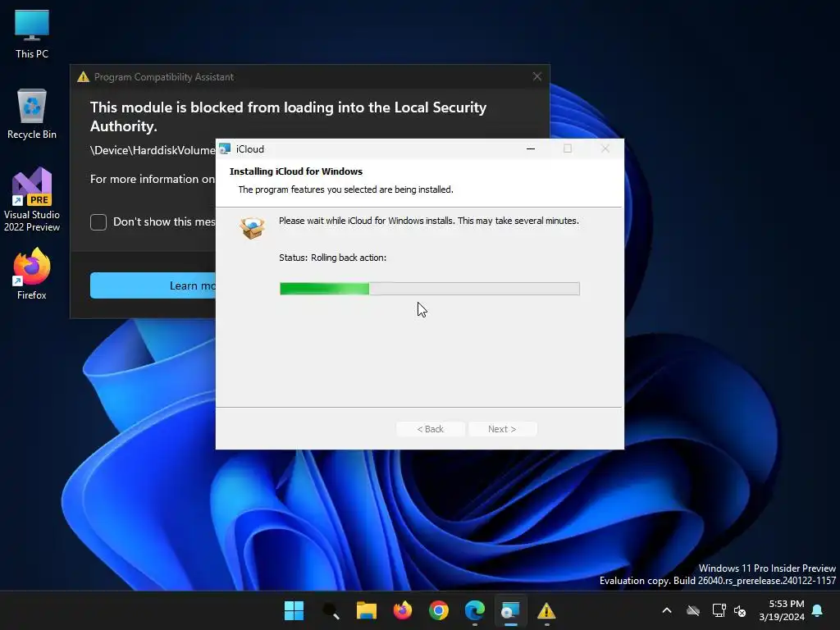Screen dimensions: 840x630
Task: Open the muted volume tray icon
Action: [741, 610]
